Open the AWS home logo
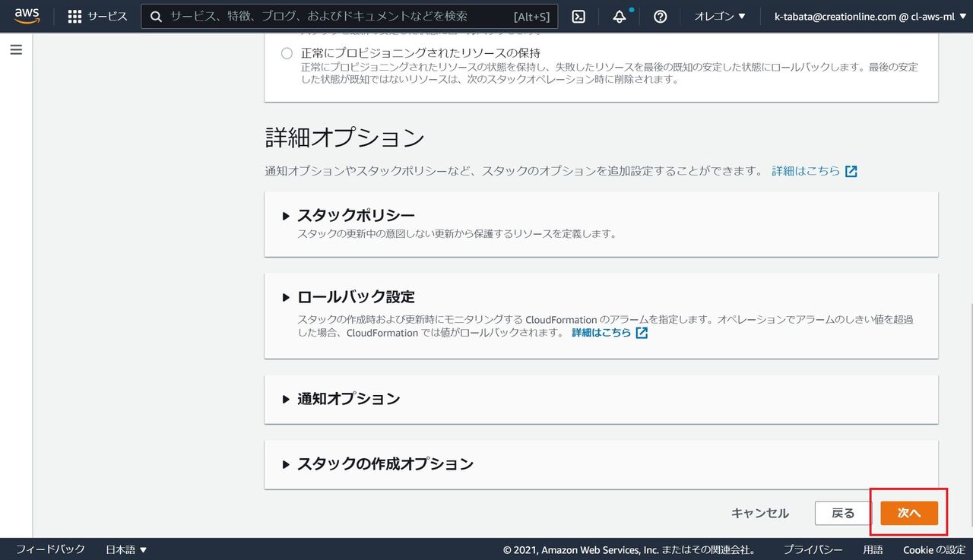The width and height of the screenshot is (973, 560). tap(27, 16)
